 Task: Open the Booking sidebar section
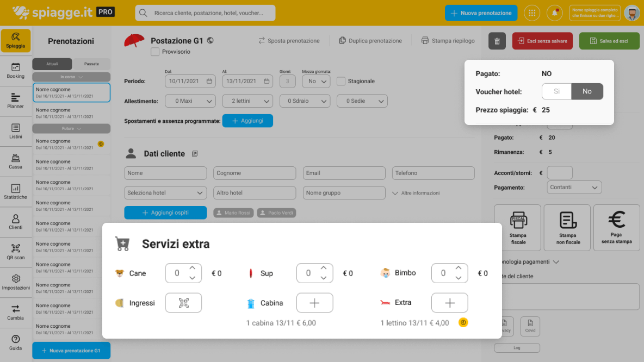pyautogui.click(x=16, y=71)
